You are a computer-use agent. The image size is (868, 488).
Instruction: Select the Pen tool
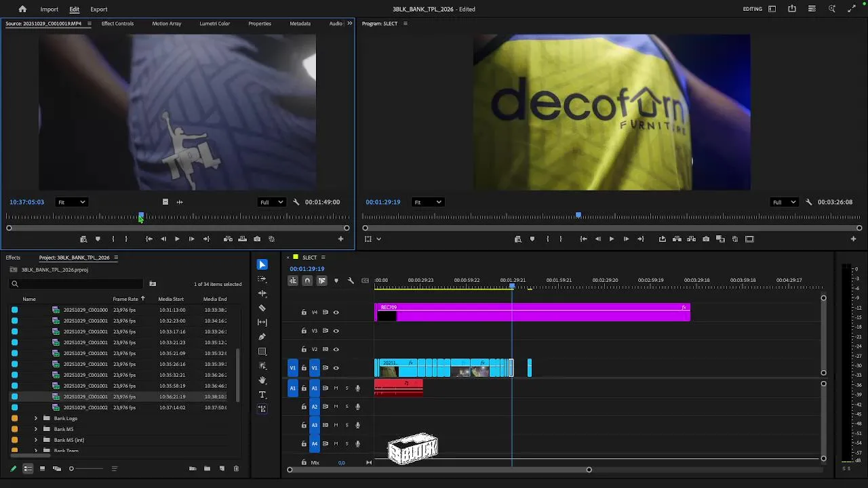pyautogui.click(x=262, y=337)
